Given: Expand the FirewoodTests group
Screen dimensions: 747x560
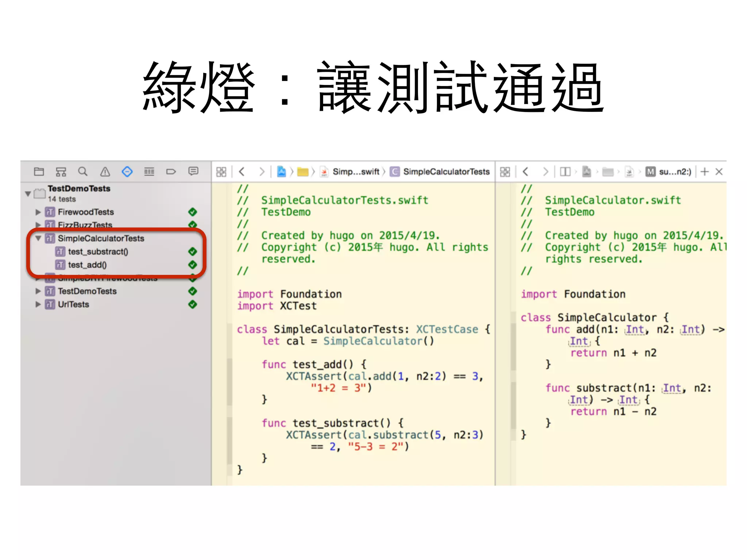Looking at the screenshot, I should (38, 212).
